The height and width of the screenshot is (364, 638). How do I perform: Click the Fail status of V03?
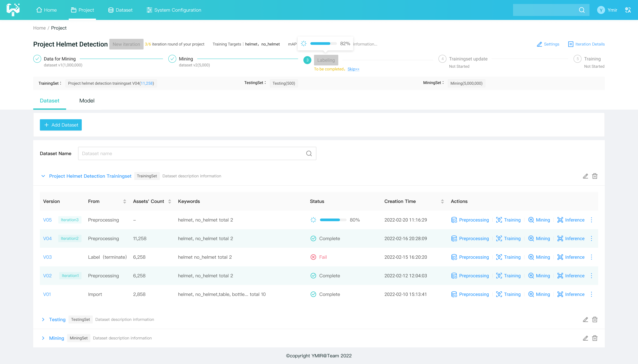pos(318,257)
